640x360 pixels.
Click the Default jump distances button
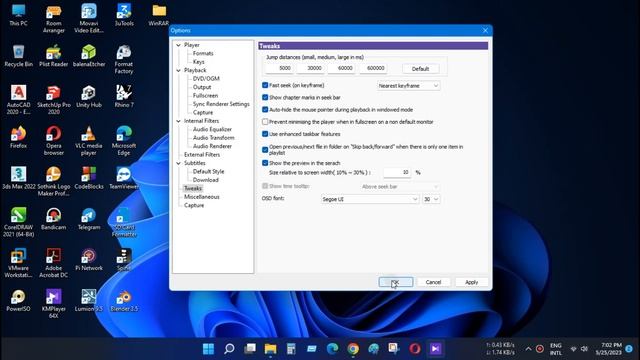point(420,69)
